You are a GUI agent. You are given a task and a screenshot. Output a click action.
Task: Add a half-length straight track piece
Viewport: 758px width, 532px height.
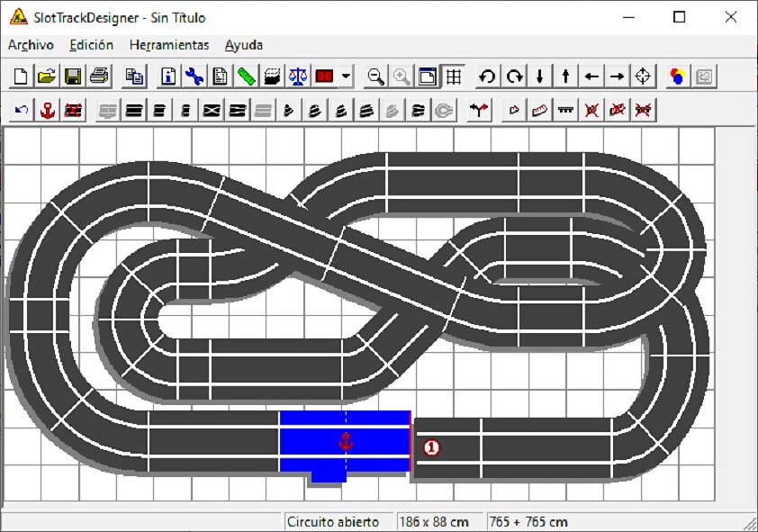pyautogui.click(x=159, y=111)
